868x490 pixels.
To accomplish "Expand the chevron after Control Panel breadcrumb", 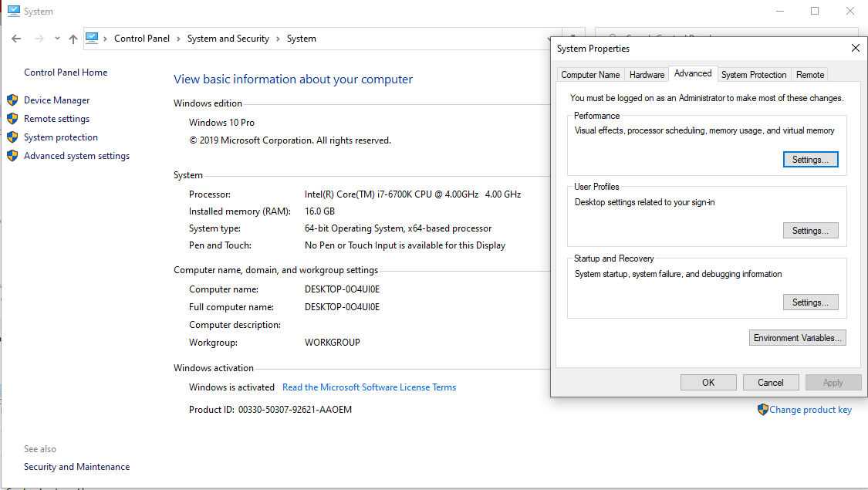I will click(177, 39).
